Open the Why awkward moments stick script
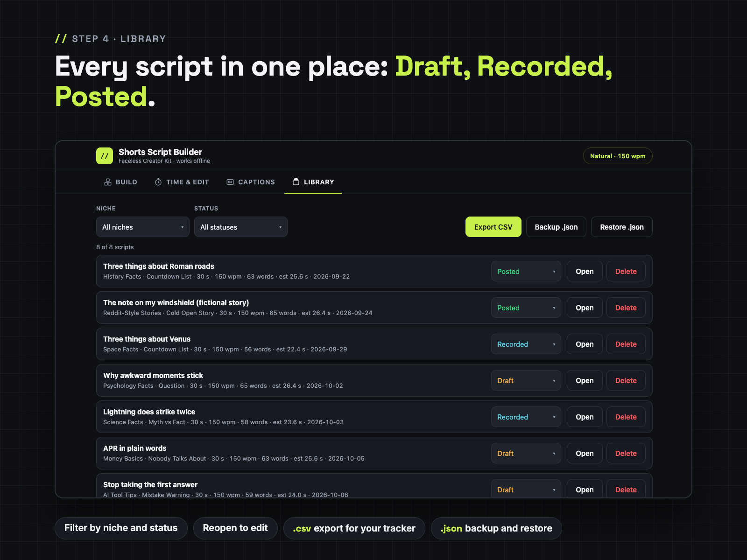This screenshot has height=560, width=747. (585, 380)
